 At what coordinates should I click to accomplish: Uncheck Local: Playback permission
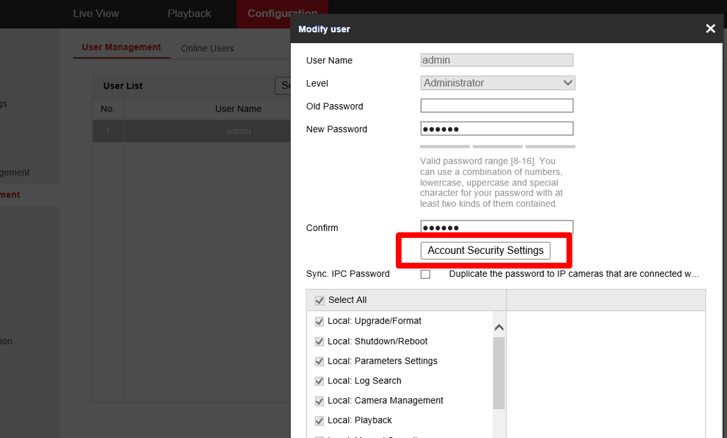[x=319, y=421]
